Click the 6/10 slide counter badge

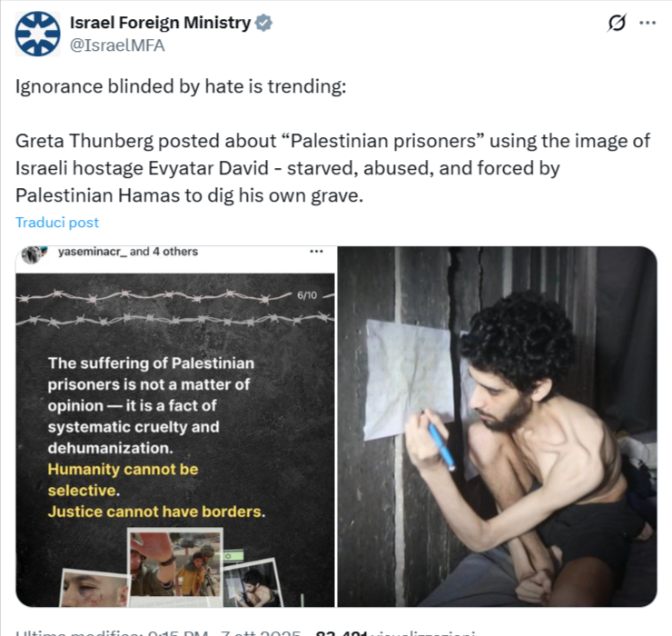pyautogui.click(x=307, y=295)
